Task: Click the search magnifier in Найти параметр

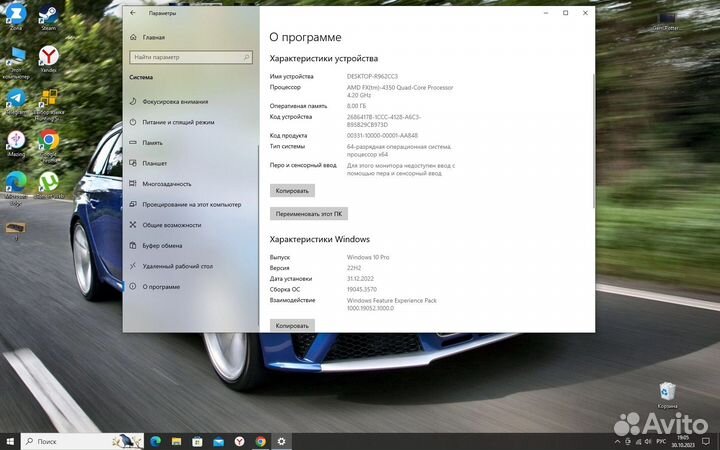Action: [246, 57]
